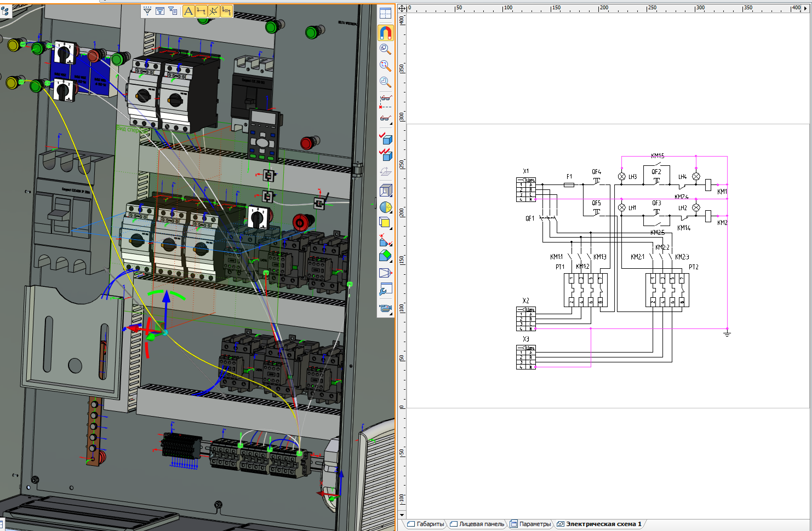812x531 pixels.
Task: Click the ruler origin crosshair button
Action: [x=402, y=8]
